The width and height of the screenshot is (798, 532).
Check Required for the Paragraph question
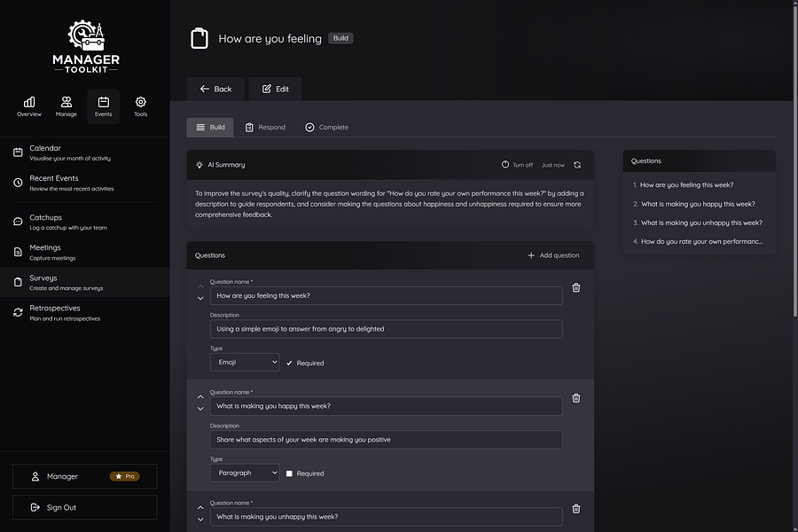click(x=290, y=473)
